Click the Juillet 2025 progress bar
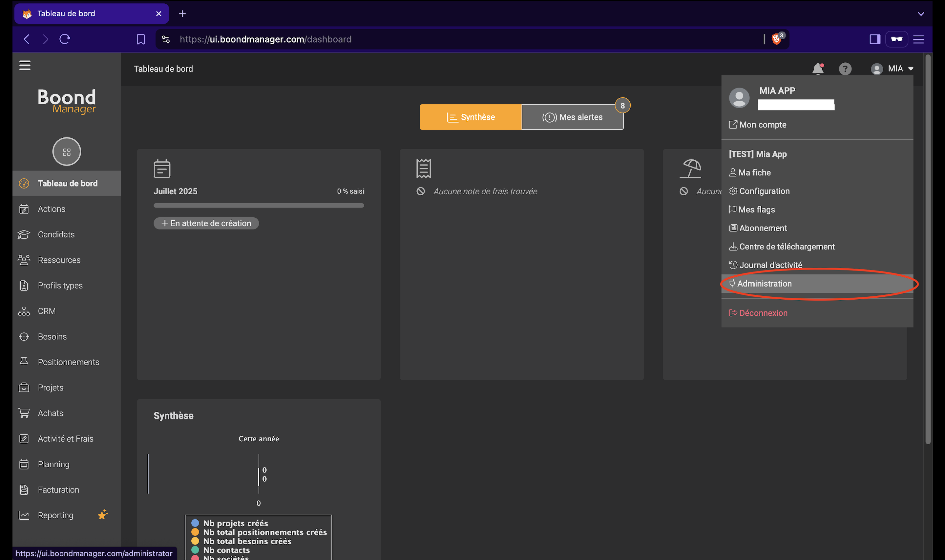The width and height of the screenshot is (945, 560). (259, 206)
